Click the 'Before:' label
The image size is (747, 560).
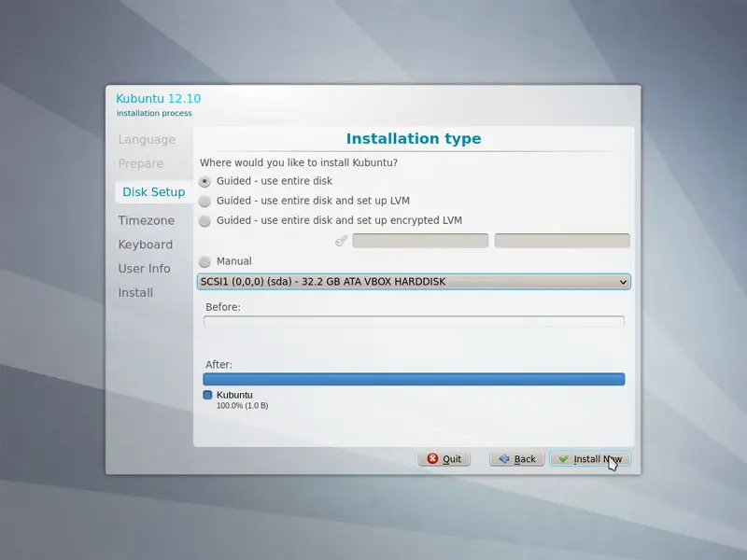223,307
